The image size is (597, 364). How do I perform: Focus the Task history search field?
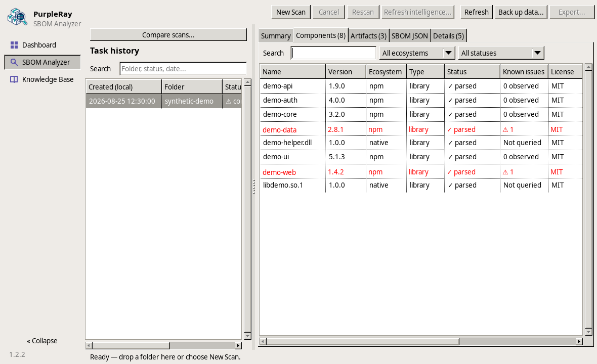click(183, 69)
